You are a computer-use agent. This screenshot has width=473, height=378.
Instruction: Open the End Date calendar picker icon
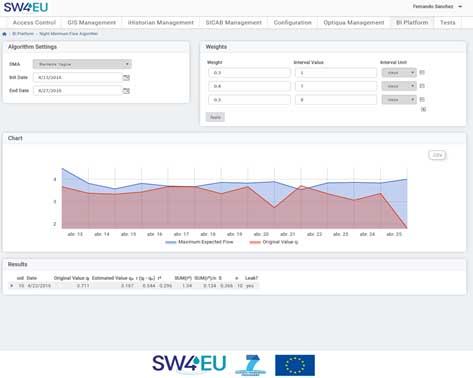coord(126,91)
